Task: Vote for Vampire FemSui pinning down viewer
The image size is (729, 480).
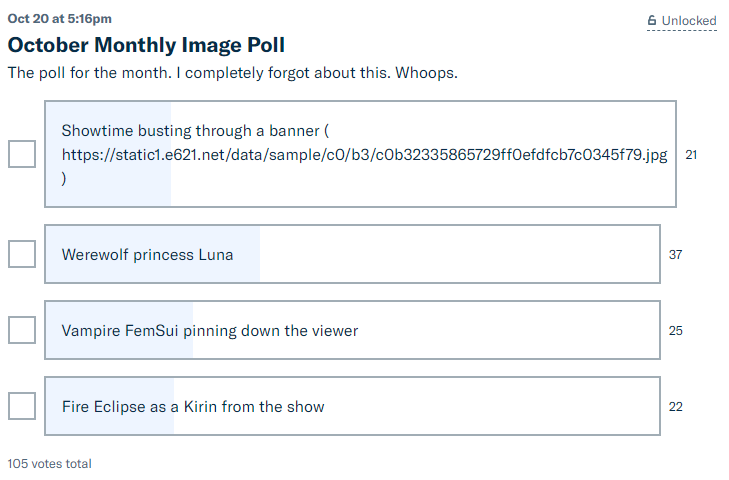Action: tap(352, 330)
